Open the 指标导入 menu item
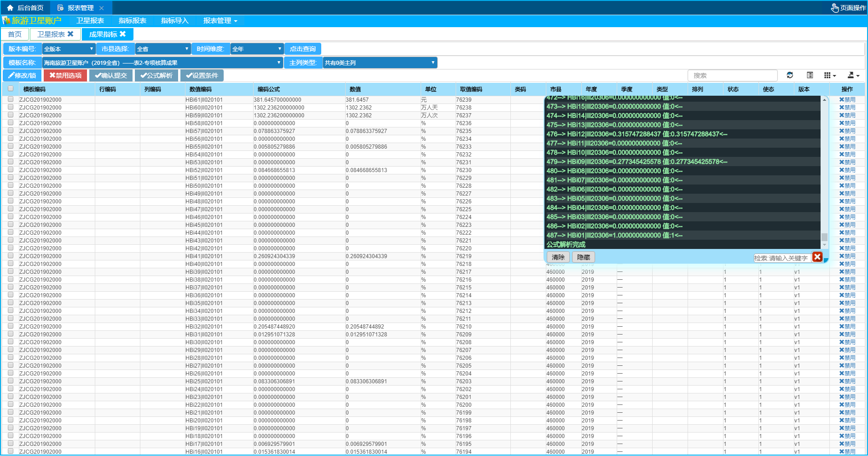Screen dimensions: 868x456 [174, 21]
